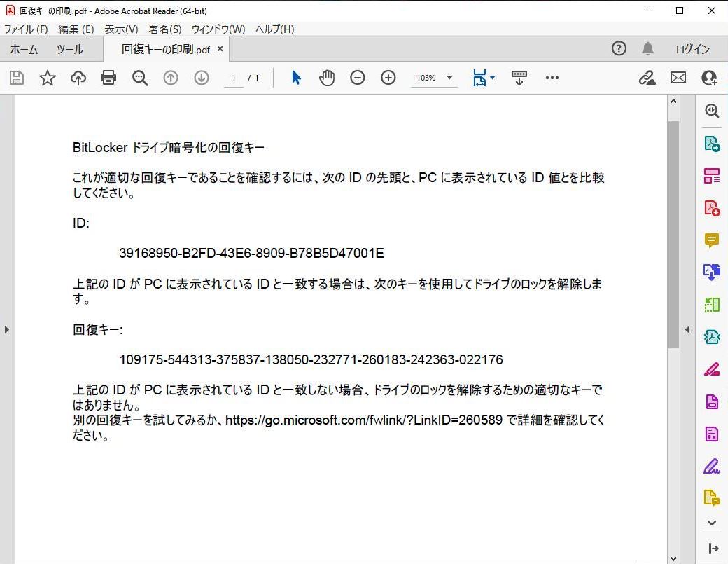Select the 回復キーの印刷.pdf document tab
Screen dimensions: 728x564
(x=165, y=49)
